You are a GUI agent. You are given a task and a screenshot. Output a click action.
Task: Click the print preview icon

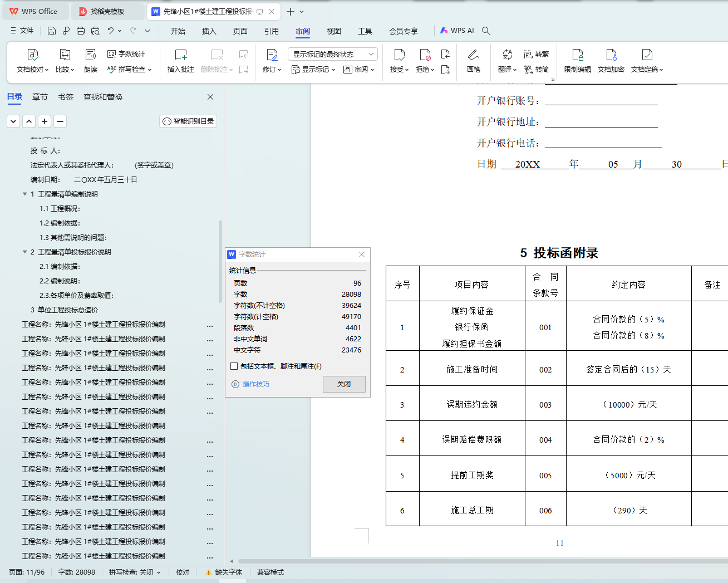tap(95, 31)
